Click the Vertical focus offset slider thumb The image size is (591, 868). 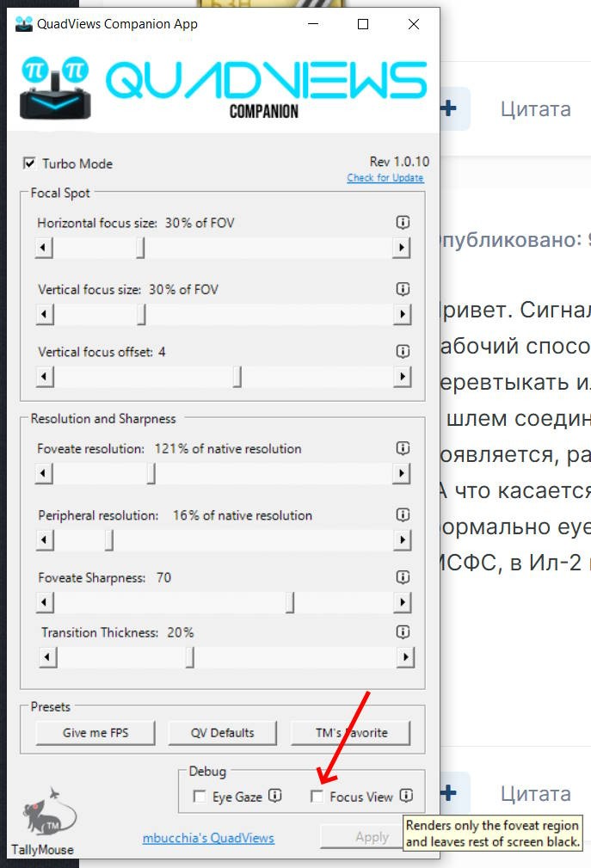237,377
